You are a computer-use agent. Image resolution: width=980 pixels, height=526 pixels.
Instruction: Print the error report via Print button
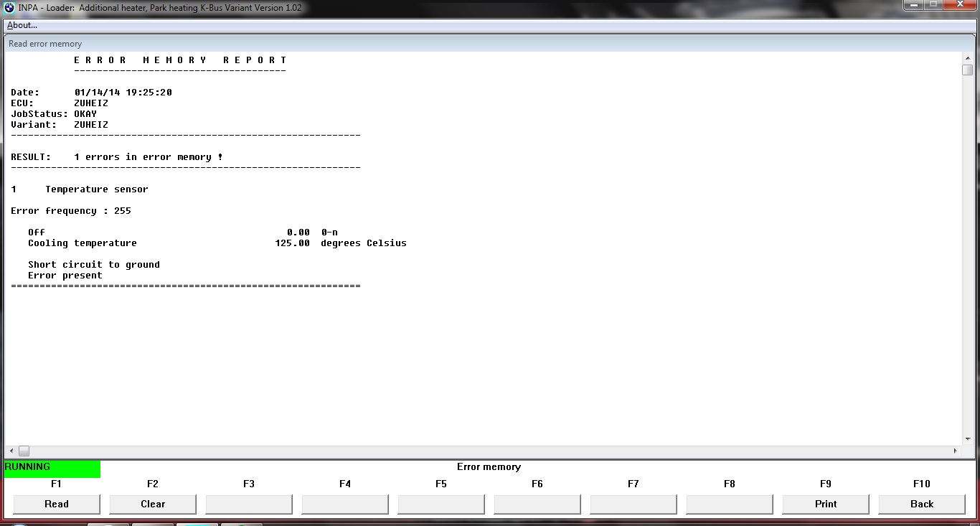[826, 504]
